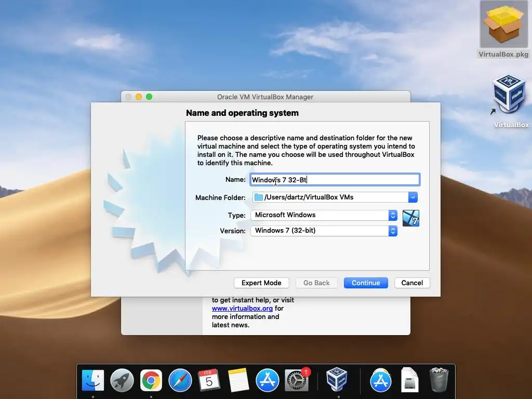
Task: Click the folder icon in Machine Folder field
Action: pos(259,197)
